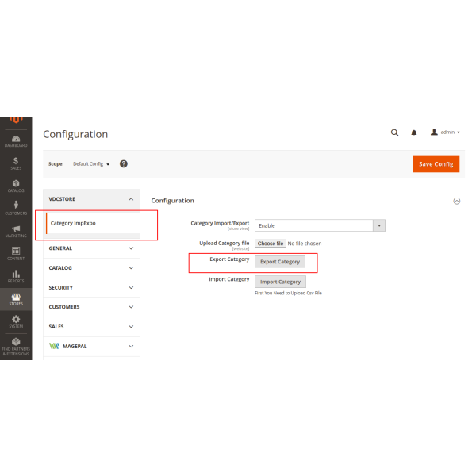This screenshot has height=476, width=476.
Task: Open the Default Config scope switcher
Action: click(x=91, y=164)
